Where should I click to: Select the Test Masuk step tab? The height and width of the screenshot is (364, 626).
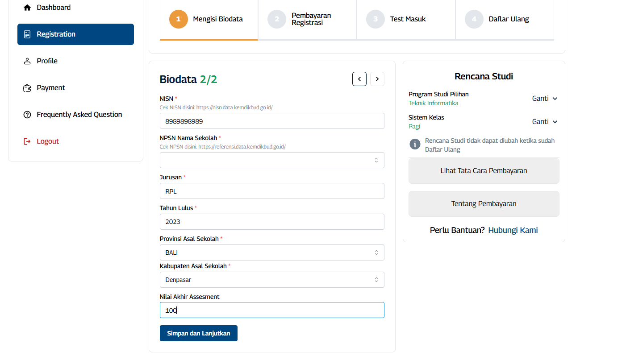click(x=406, y=19)
